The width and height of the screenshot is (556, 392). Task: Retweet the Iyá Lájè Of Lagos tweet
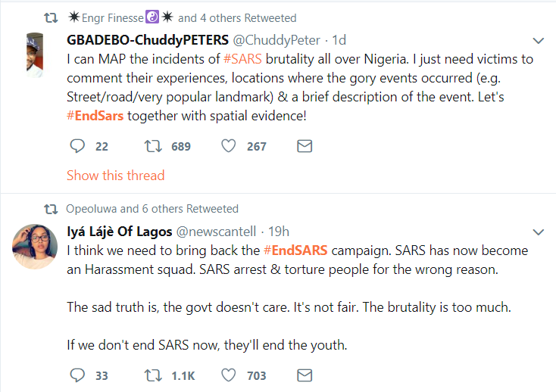[x=151, y=375]
